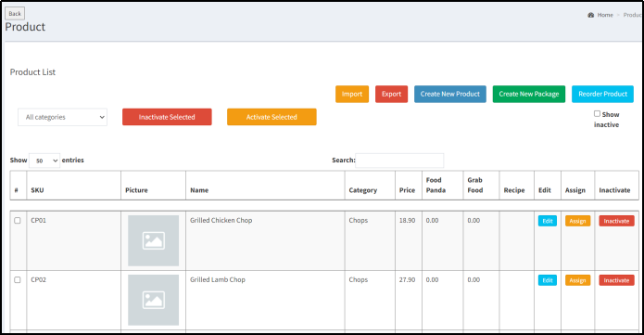Edit the Grilled Chicken Chop product
This screenshot has height=335, width=644.
548,221
